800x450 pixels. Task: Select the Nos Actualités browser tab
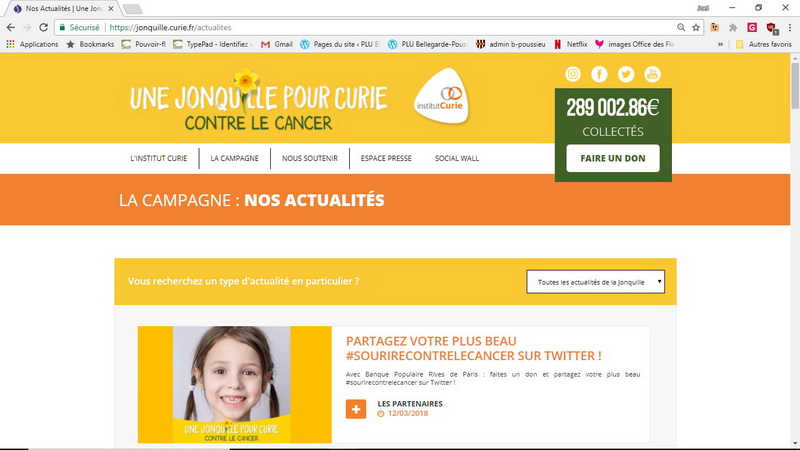point(63,9)
